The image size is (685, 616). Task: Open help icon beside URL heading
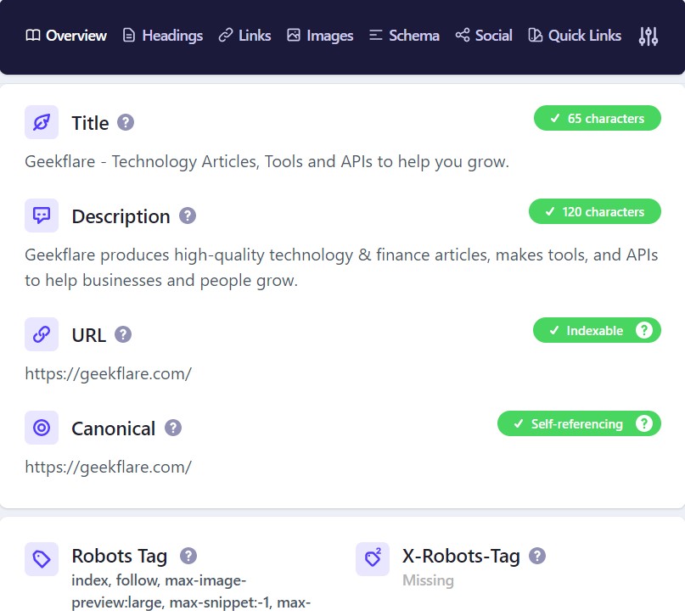pos(123,334)
